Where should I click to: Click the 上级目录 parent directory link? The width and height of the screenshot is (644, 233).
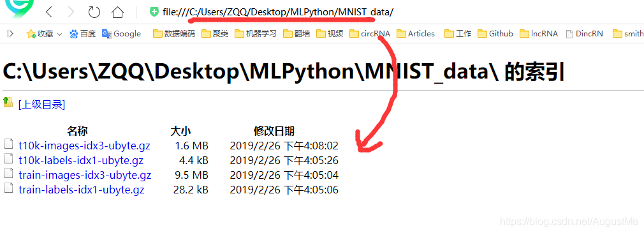click(42, 105)
